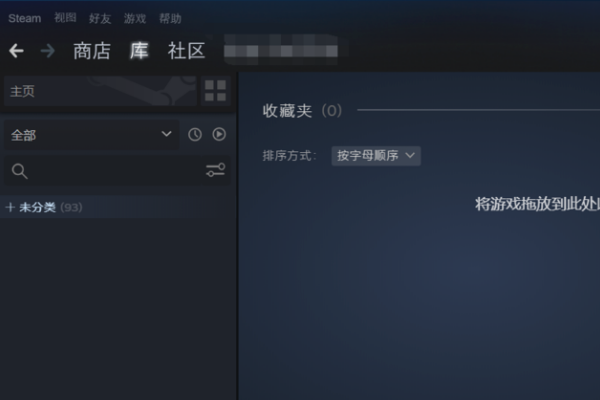
Task: Switch to grid collections view icon
Action: point(215,91)
